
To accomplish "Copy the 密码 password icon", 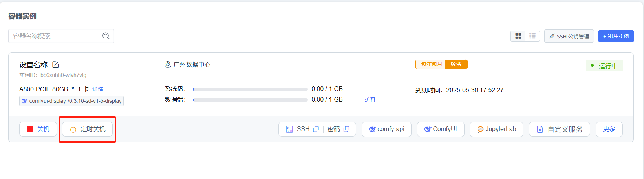I will (346, 129).
